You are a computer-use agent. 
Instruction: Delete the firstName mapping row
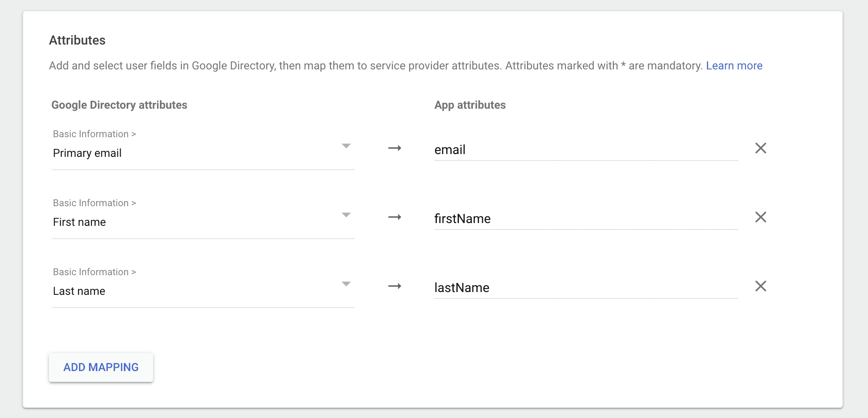coord(760,217)
